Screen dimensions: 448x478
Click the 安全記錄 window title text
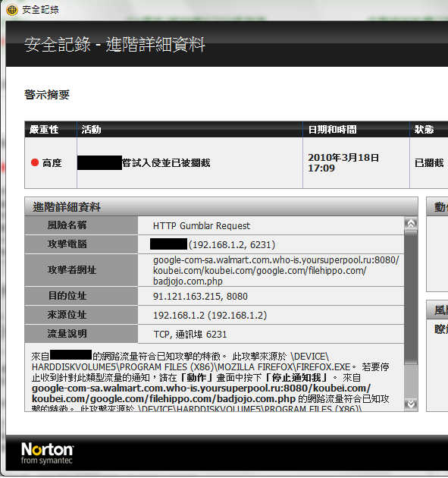[40, 10]
